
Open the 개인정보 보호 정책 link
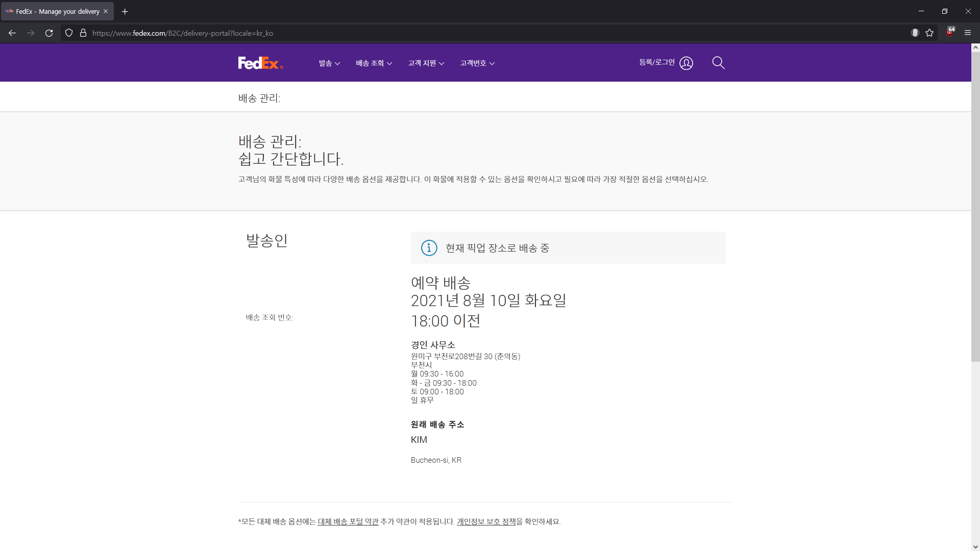(486, 522)
